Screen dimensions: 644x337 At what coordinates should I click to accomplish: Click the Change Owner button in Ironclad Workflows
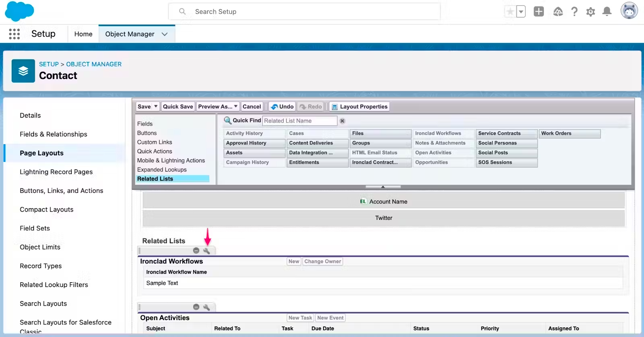(x=323, y=262)
